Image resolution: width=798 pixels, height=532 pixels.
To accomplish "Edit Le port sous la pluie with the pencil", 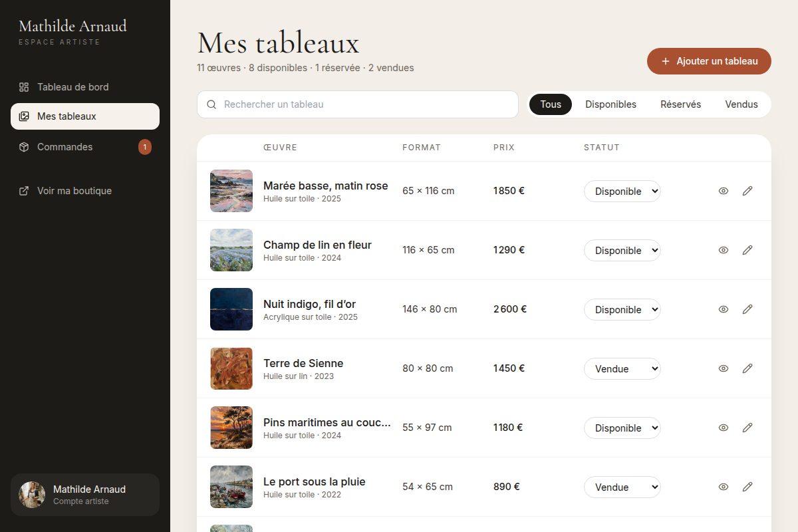I will point(747,487).
